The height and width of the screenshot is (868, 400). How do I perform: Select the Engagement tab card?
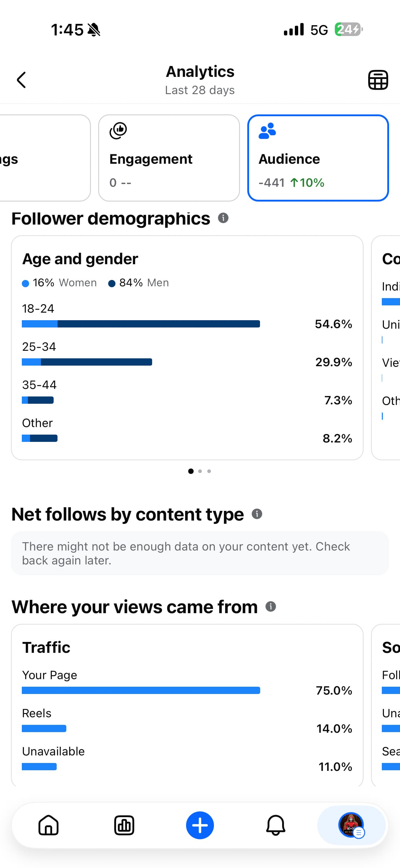point(169,158)
